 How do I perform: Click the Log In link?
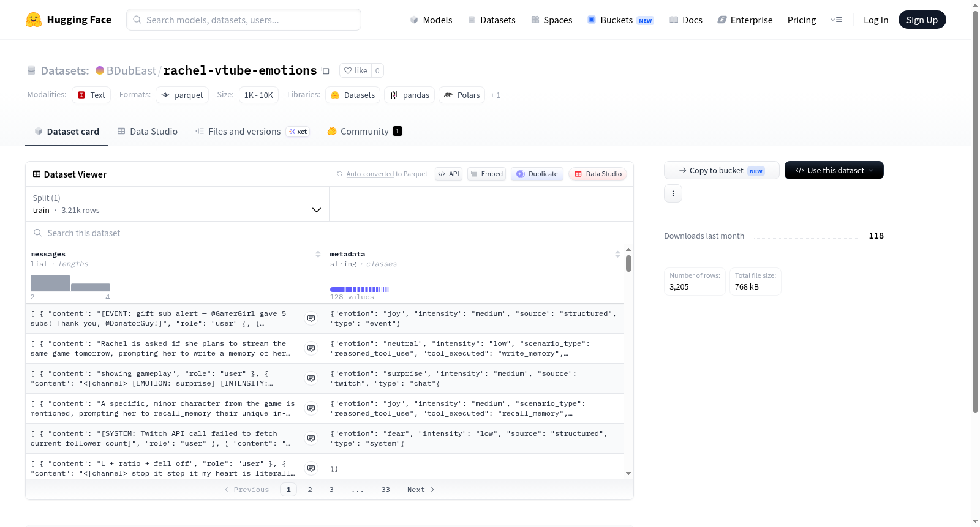coord(876,20)
